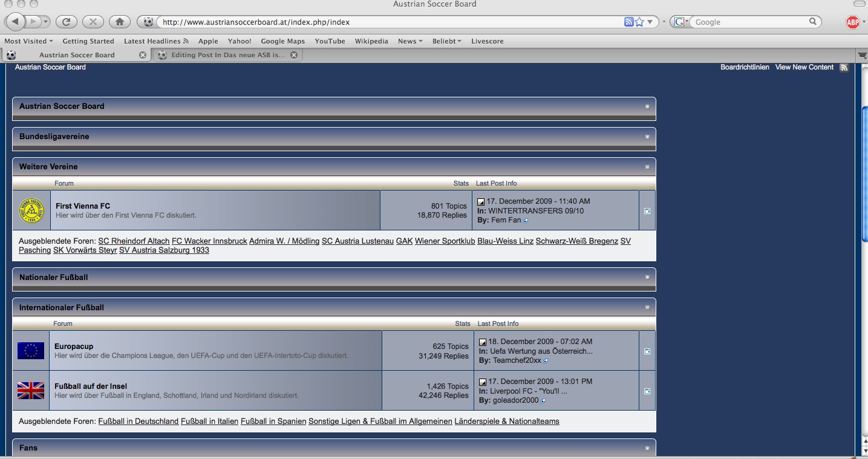Click the profile icon next to goleador2000
This screenshot has height=459, width=868.
(543, 401)
